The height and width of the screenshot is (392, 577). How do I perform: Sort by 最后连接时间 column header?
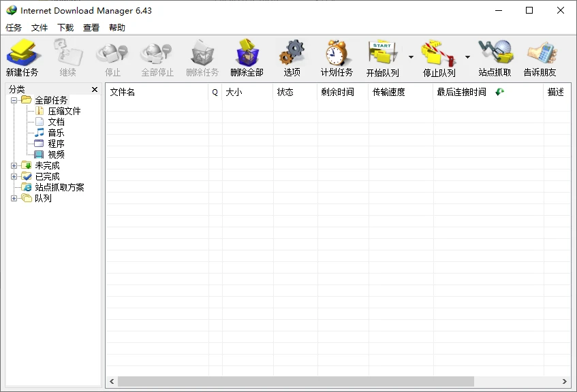tap(488, 92)
